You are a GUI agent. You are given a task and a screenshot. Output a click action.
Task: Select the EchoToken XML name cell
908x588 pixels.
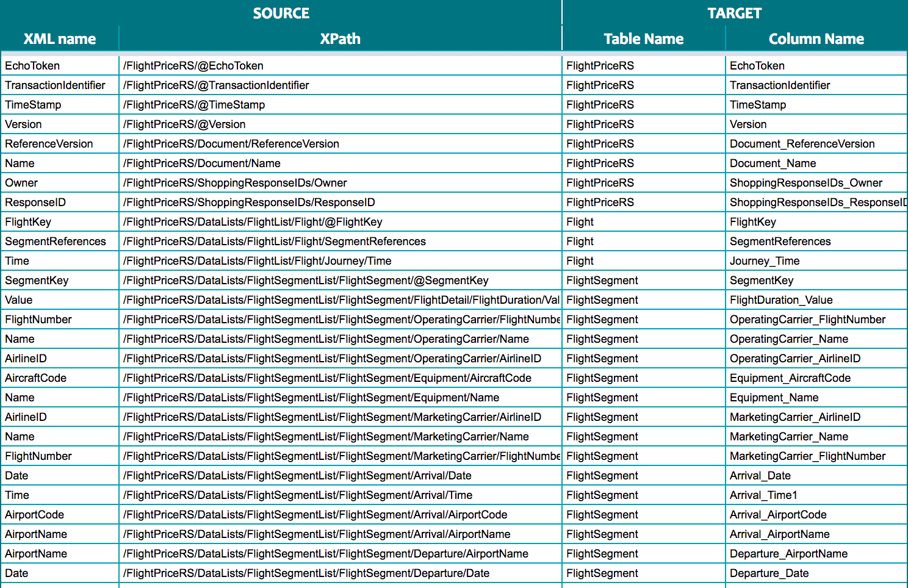pyautogui.click(x=59, y=65)
